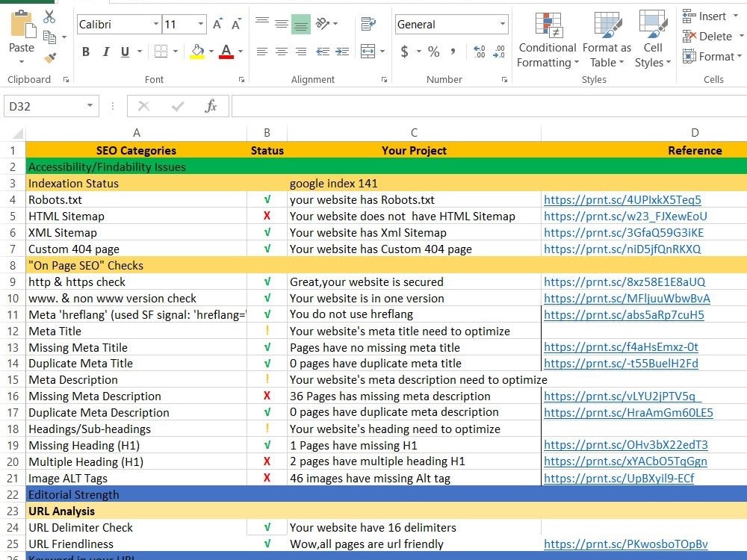Image resolution: width=747 pixels, height=560 pixels.
Task: Click the Copy icon in Clipboard
Action: click(49, 37)
